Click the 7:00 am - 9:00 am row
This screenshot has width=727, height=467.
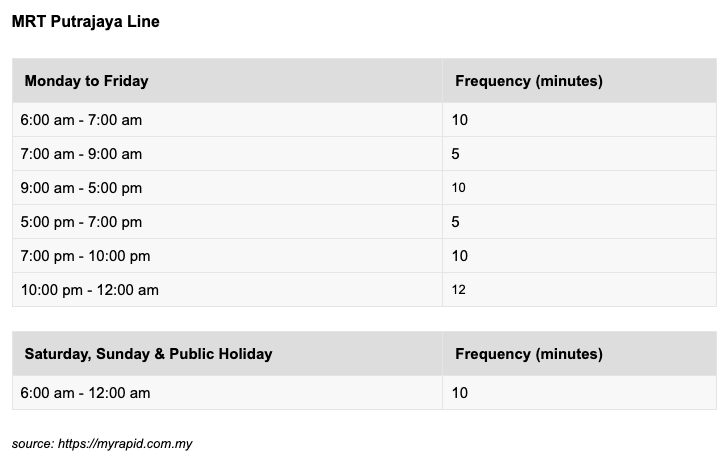pos(364,154)
